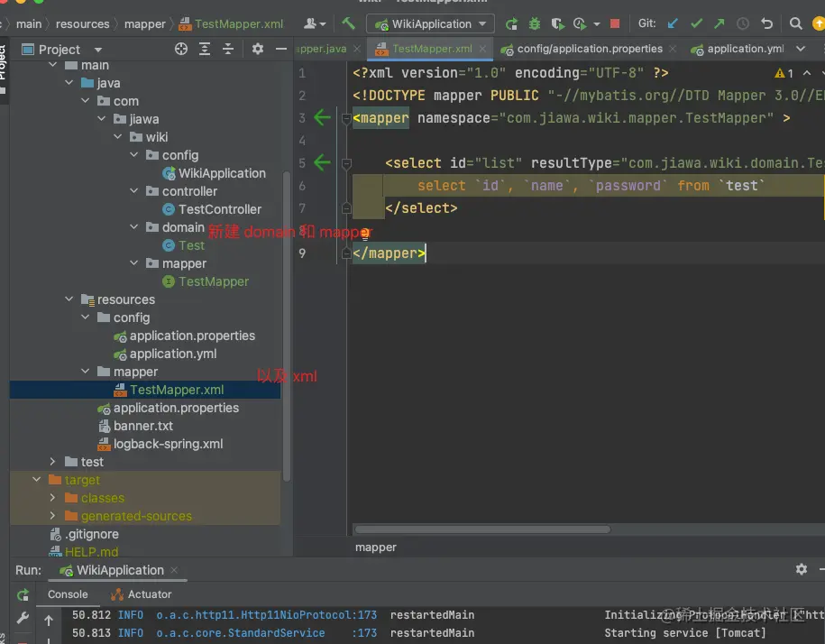Click wrench icon in Run tool window
Viewport: 825px width, 644px height.
[x=23, y=618]
